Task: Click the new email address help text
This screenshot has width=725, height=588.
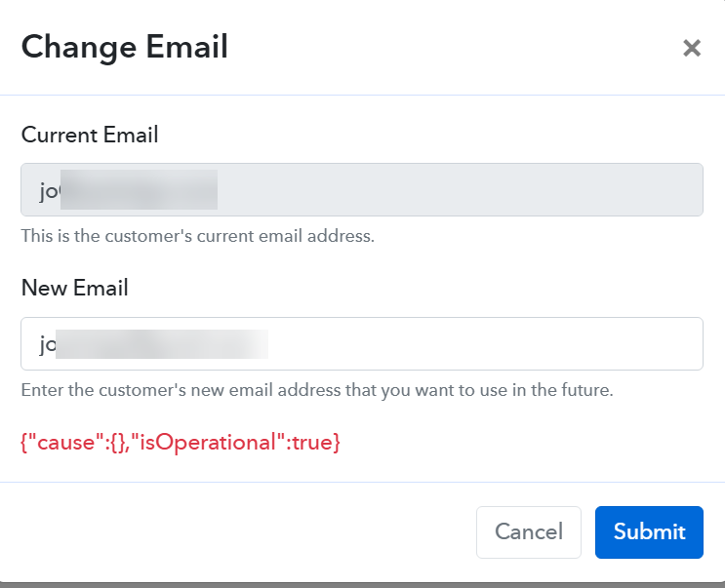Action: coord(316,391)
